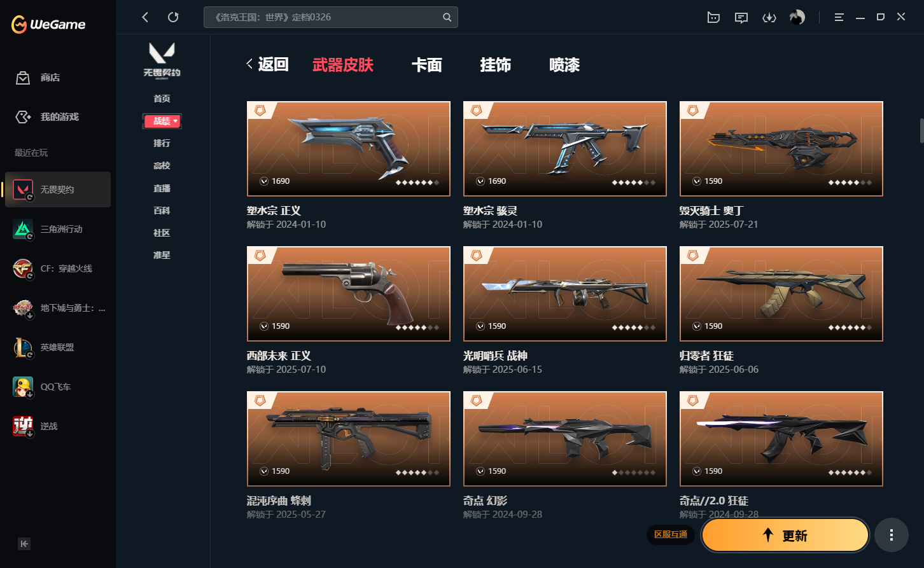Click the back arrow in top navigation
This screenshot has width=924, height=568.
(145, 17)
